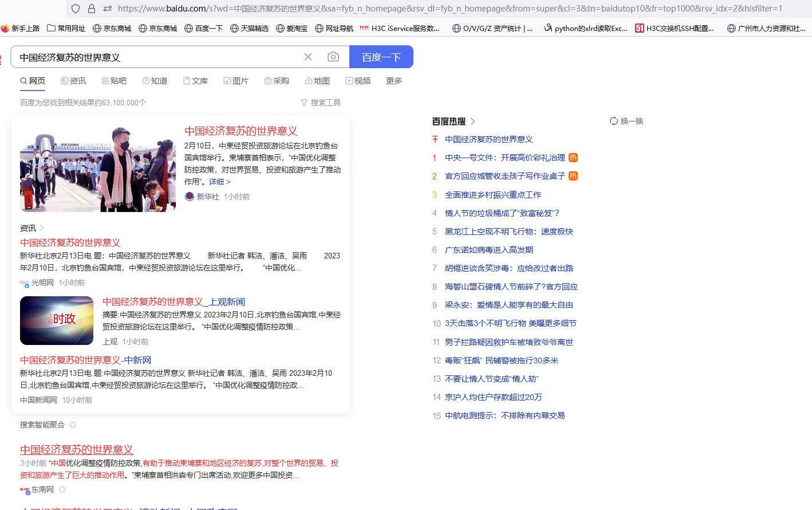Open the 时政 news thumbnail
Viewport: 812px width, 510px height.
(x=57, y=320)
